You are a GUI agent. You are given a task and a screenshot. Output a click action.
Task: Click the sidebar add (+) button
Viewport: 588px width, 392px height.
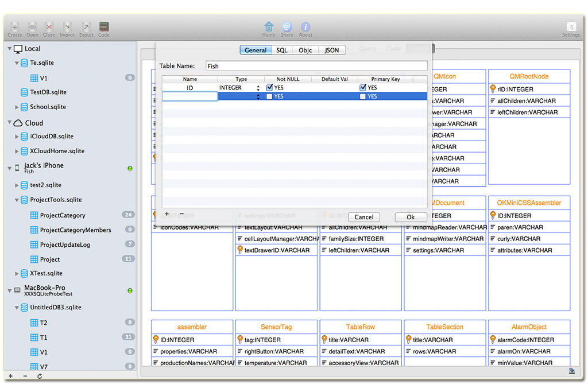coord(11,376)
